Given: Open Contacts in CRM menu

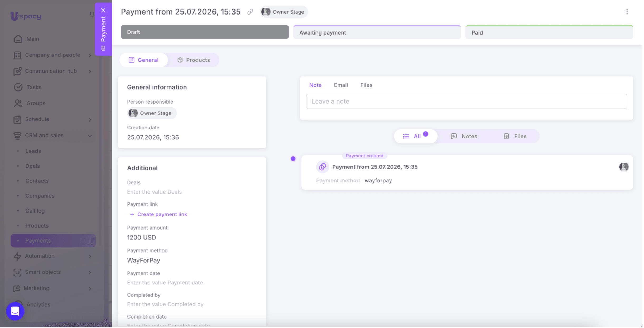Looking at the screenshot, I should point(37,181).
